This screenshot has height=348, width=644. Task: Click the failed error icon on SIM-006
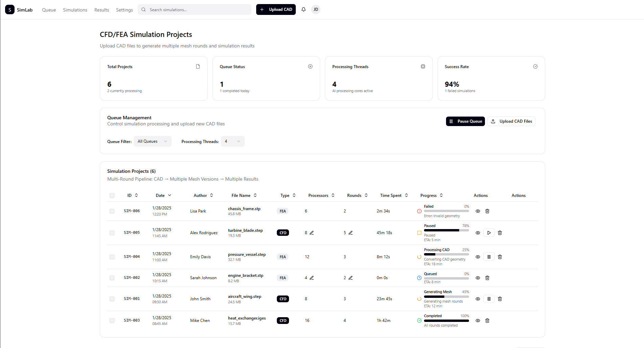coord(419,211)
